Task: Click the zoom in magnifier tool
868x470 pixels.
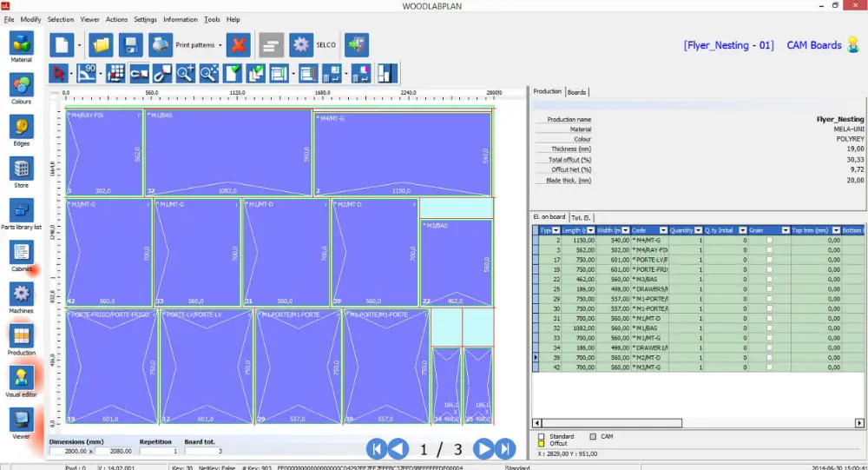Action: tap(186, 73)
